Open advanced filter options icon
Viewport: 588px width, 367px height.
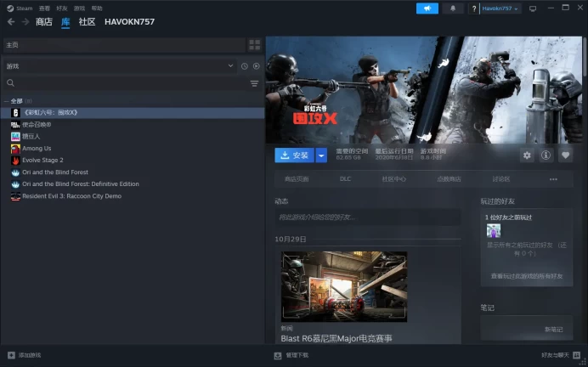254,83
